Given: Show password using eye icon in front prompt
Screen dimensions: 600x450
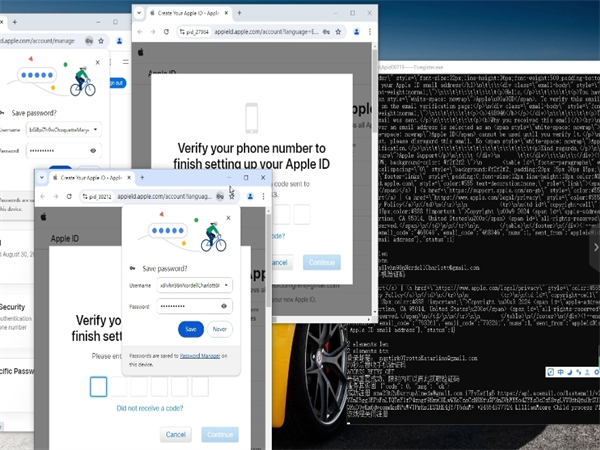Looking at the screenshot, I should (224, 306).
